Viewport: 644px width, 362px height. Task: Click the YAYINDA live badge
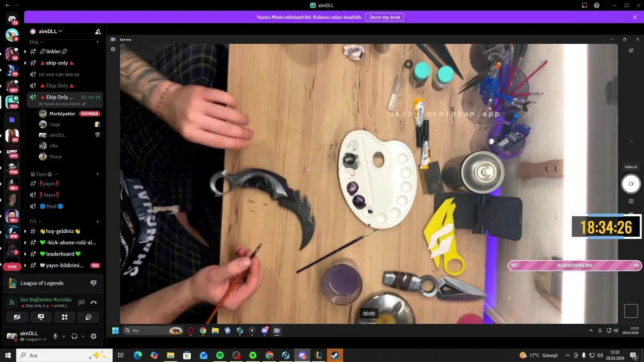[90, 114]
